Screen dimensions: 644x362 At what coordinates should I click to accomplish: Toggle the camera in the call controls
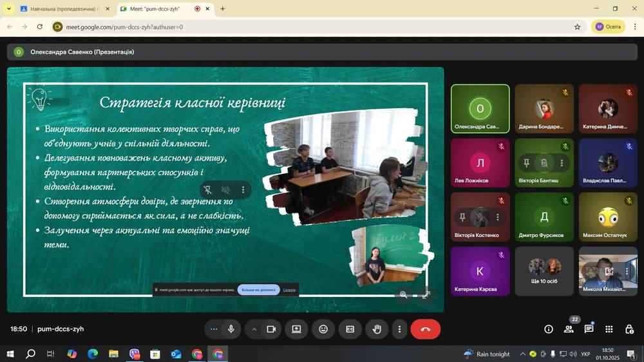tap(271, 329)
